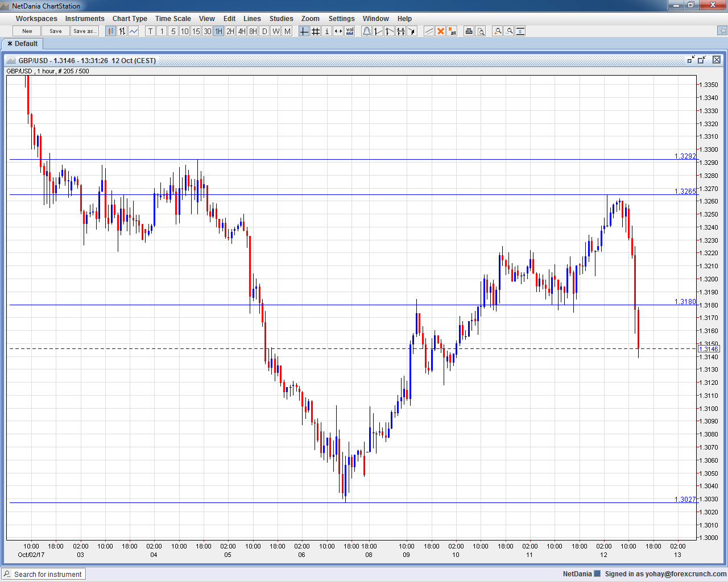Viewport: 728px width, 582px height.
Task: Maximize the GBP/USD chart panel icon
Action: (702, 60)
